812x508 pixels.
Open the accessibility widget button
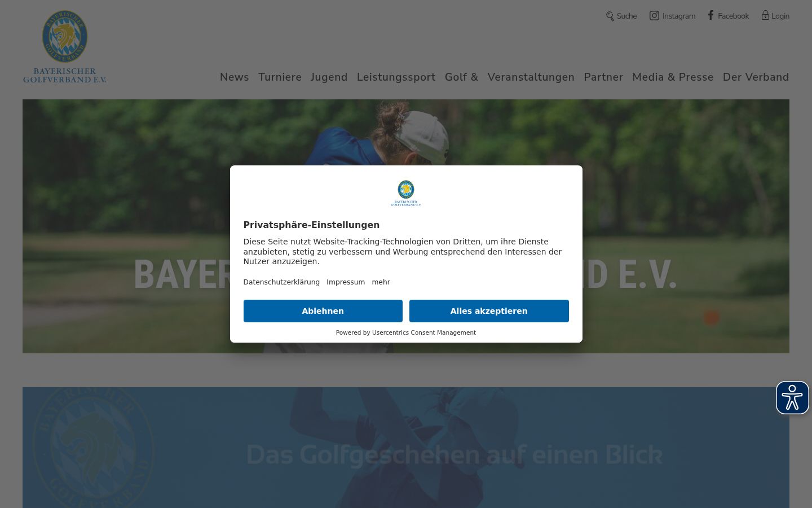click(x=792, y=398)
